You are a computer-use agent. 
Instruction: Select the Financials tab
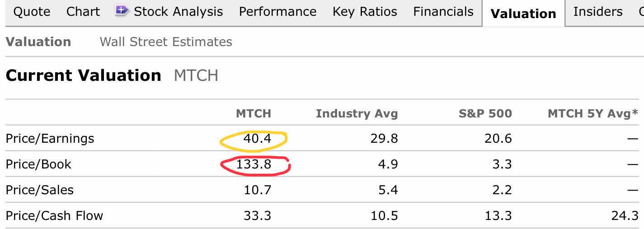[443, 12]
